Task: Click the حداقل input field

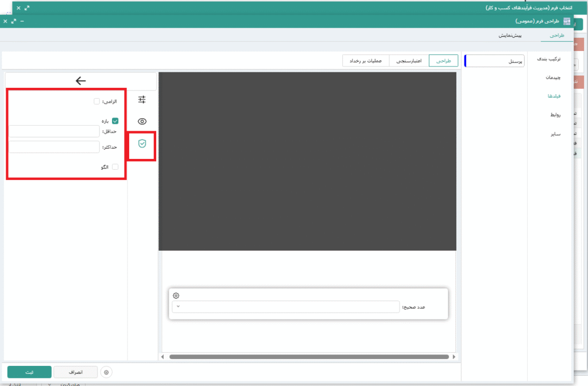Action: click(x=54, y=131)
